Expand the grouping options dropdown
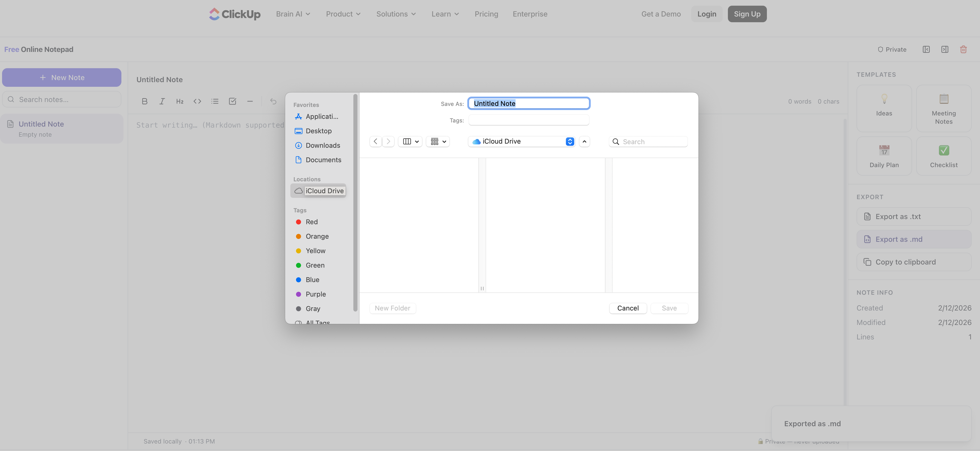 pyautogui.click(x=438, y=142)
